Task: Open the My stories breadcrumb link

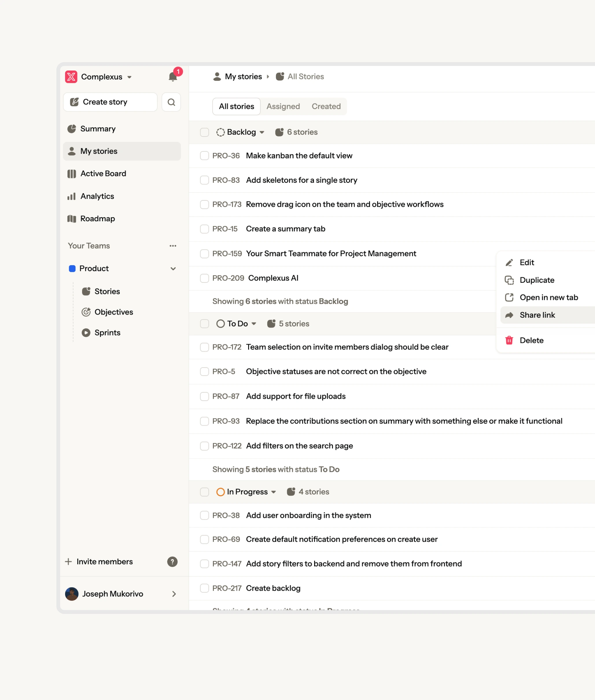Action: point(243,77)
